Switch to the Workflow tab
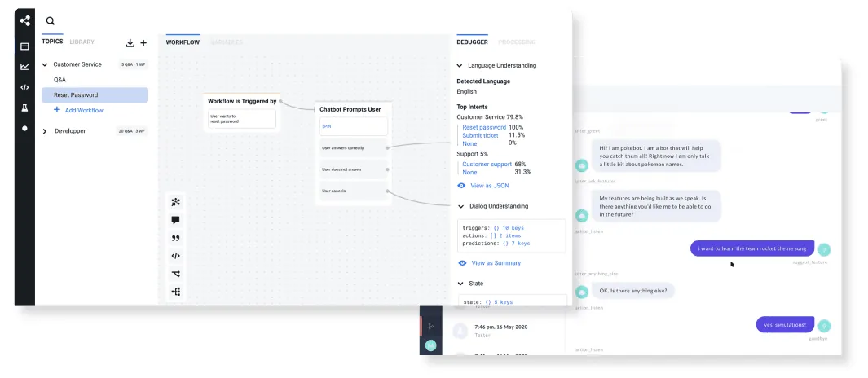The width and height of the screenshot is (868, 378). point(183,42)
